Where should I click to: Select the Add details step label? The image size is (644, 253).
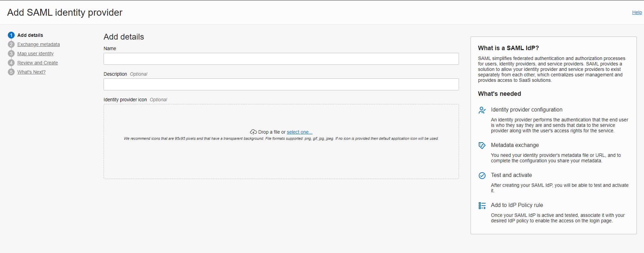pos(30,35)
